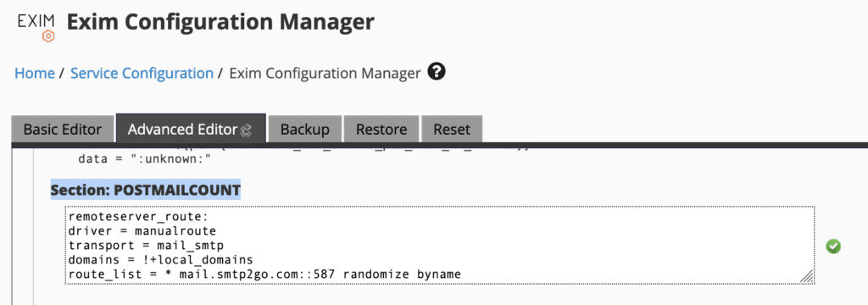Open the Reset tab

[452, 130]
